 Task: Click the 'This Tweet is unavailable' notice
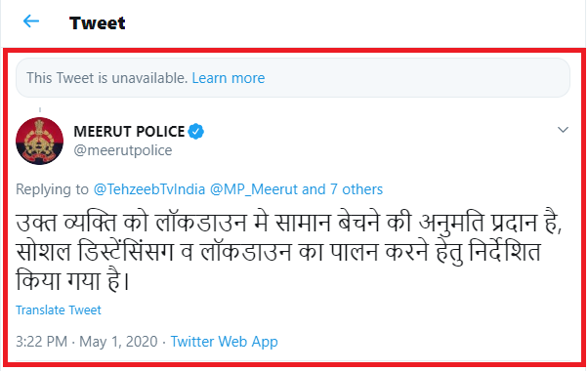(293, 77)
